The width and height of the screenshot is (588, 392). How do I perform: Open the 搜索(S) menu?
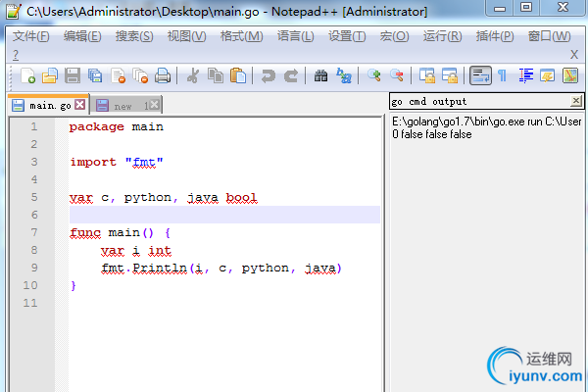(134, 36)
